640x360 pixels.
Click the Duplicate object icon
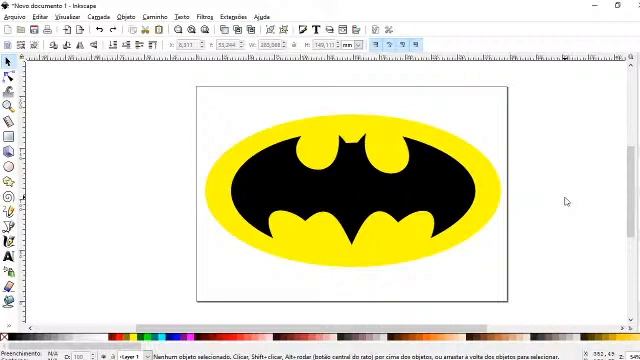tap(224, 29)
